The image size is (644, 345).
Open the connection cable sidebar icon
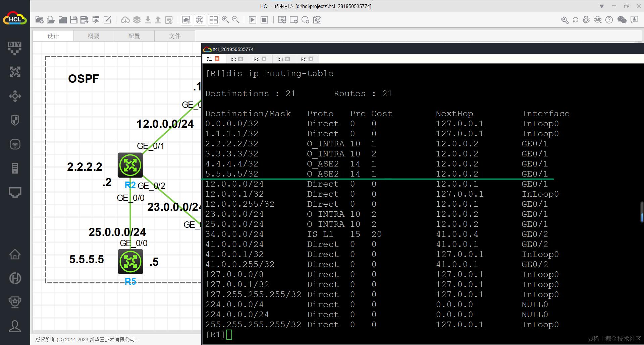(x=15, y=192)
